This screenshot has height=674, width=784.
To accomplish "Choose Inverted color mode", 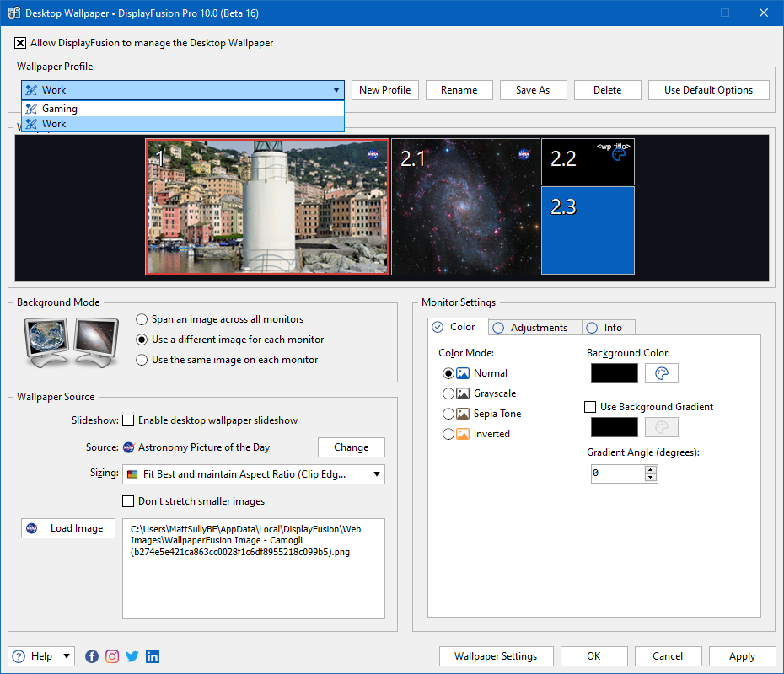I will pos(448,434).
